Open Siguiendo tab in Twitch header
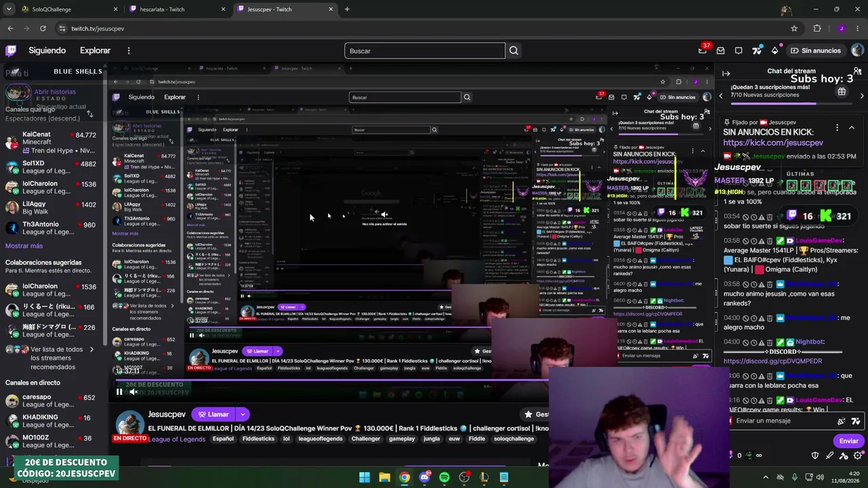Image resolution: width=868 pixels, height=488 pixels. click(47, 50)
